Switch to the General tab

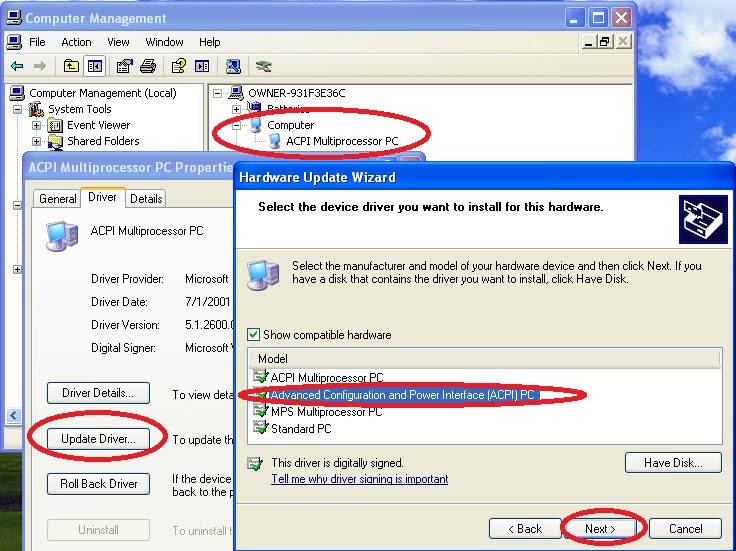[57, 199]
